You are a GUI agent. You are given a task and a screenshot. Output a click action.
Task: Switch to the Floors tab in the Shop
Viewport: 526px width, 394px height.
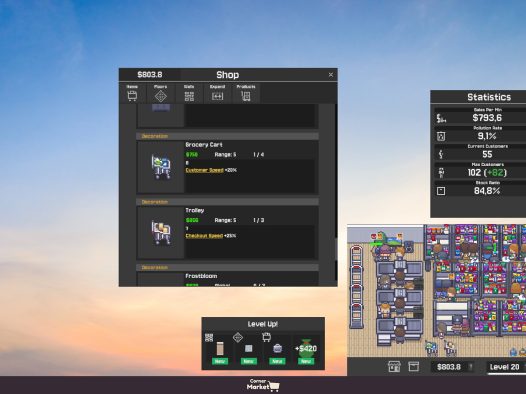[160, 93]
